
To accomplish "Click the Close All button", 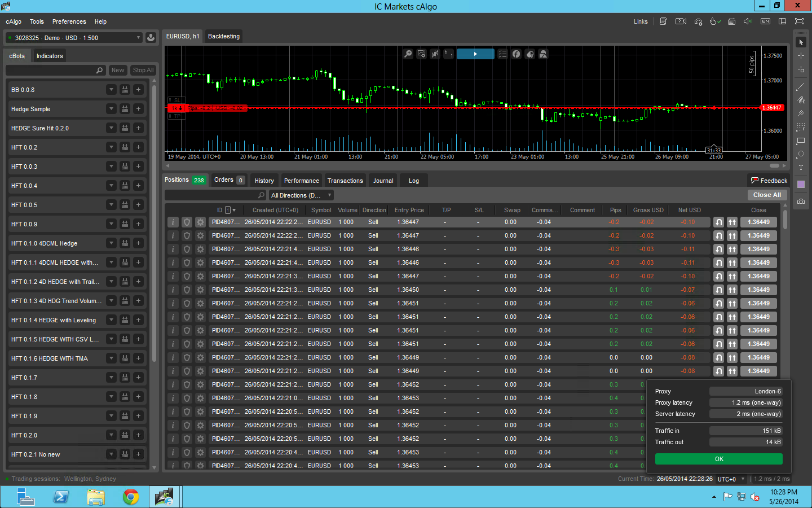I will [x=767, y=195].
